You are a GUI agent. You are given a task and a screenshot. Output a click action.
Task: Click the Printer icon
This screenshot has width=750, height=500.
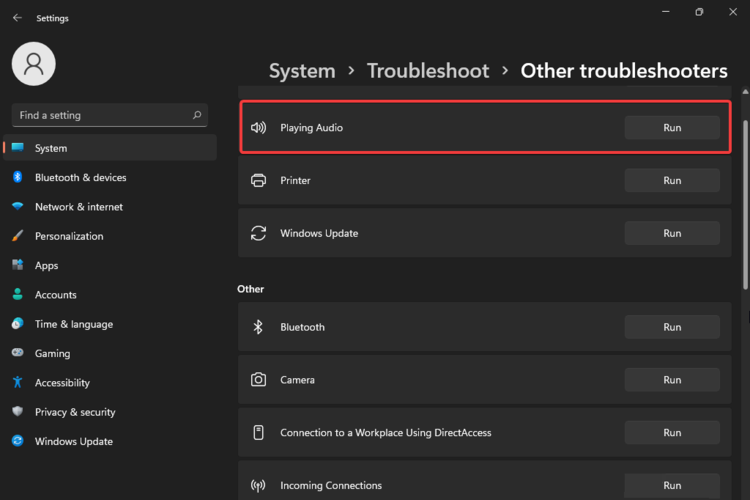[258, 180]
